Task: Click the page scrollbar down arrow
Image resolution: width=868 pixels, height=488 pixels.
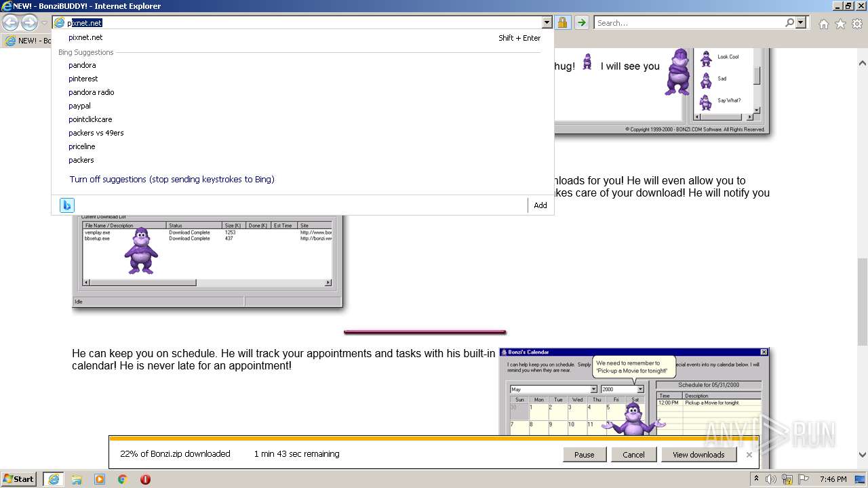Action: click(863, 455)
